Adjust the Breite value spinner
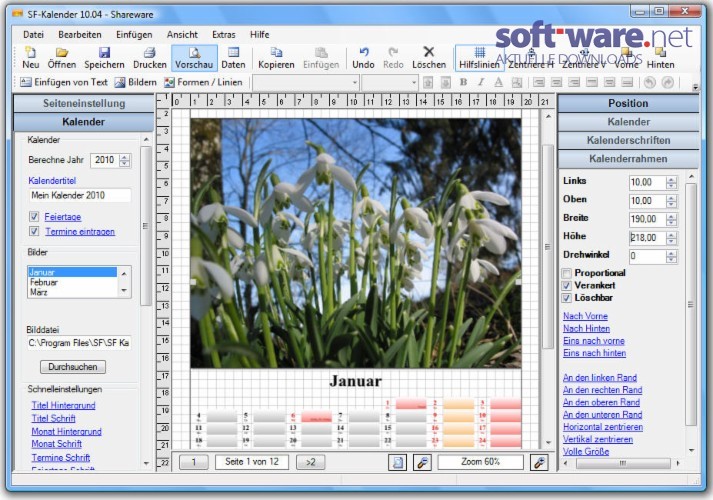The image size is (713, 500). pyautogui.click(x=671, y=220)
